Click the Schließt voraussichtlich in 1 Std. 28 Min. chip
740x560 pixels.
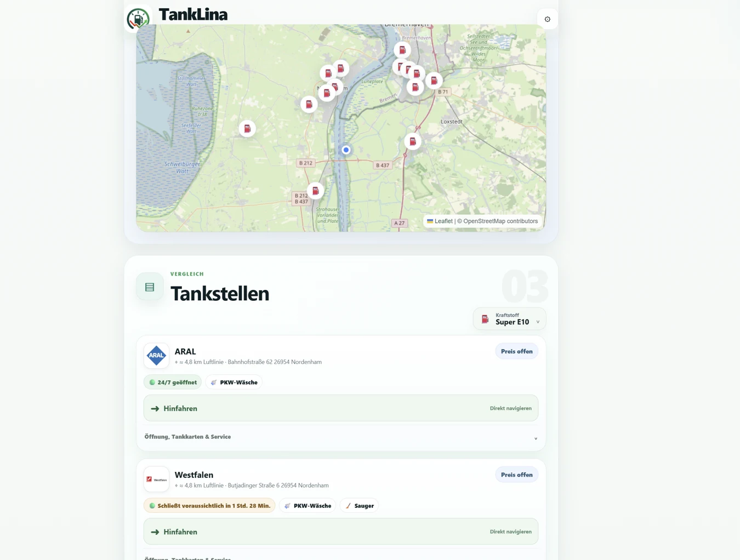coord(209,506)
